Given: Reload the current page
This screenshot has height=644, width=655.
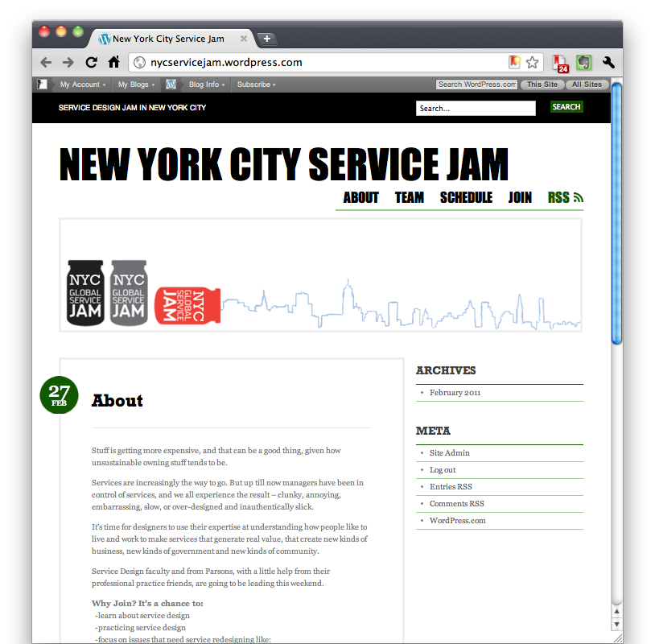Looking at the screenshot, I should (91, 62).
